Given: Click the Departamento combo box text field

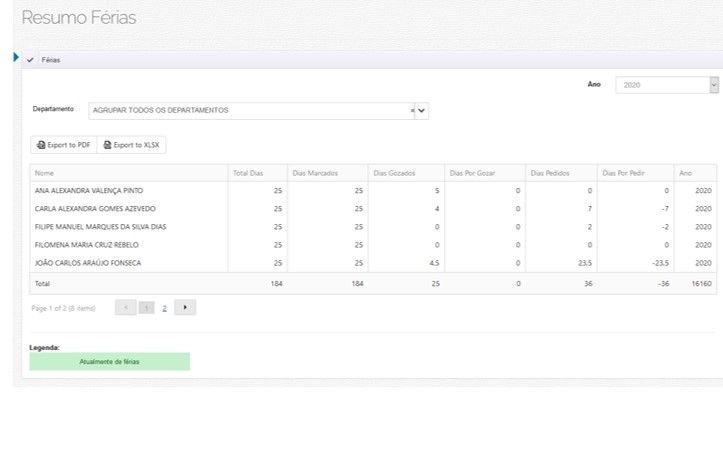Looking at the screenshot, I should click(x=249, y=111).
